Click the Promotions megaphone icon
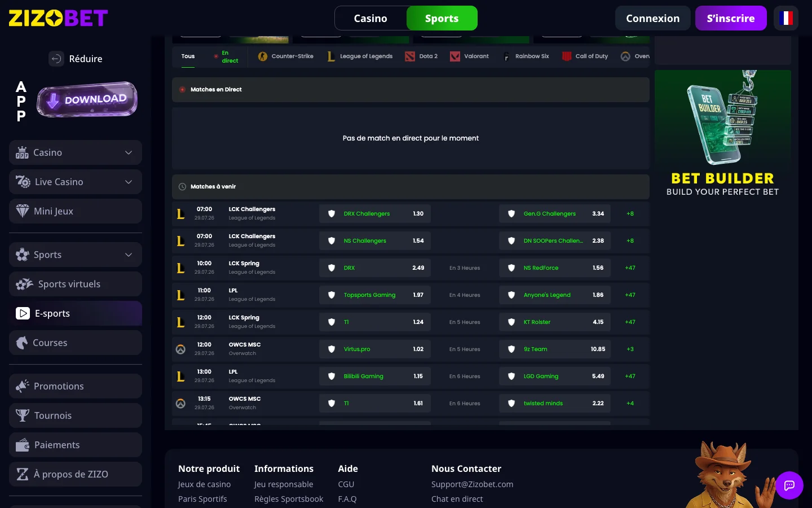The height and width of the screenshot is (508, 812). click(x=23, y=386)
